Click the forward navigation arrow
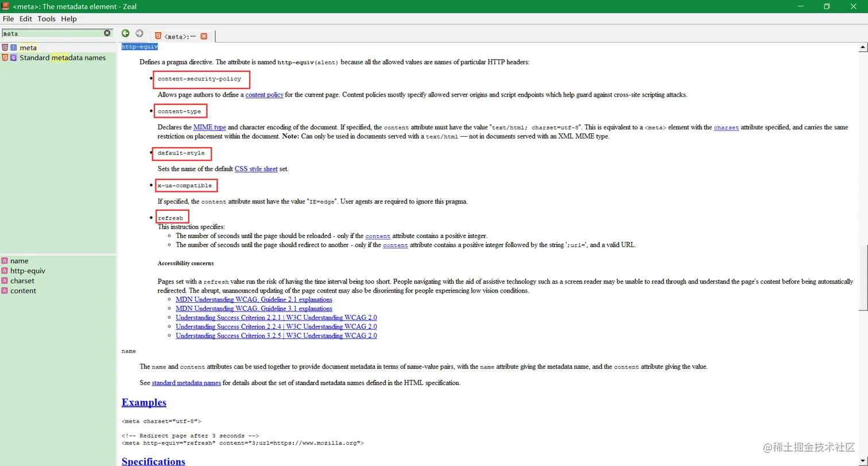This screenshot has width=868, height=466. click(x=139, y=33)
